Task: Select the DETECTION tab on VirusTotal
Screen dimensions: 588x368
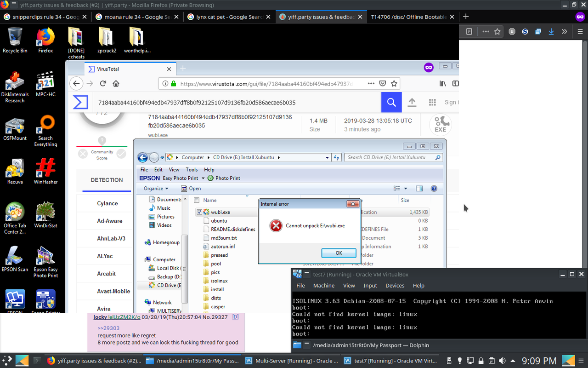Action: coord(107,180)
